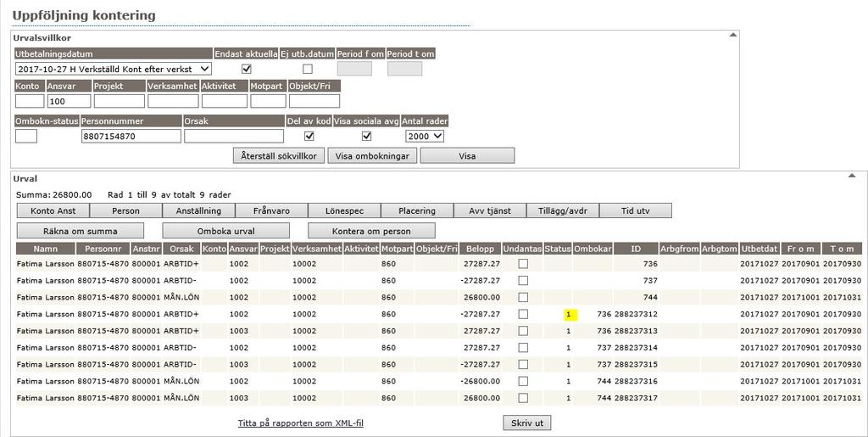Check Undantas for row 288237314

(522, 348)
